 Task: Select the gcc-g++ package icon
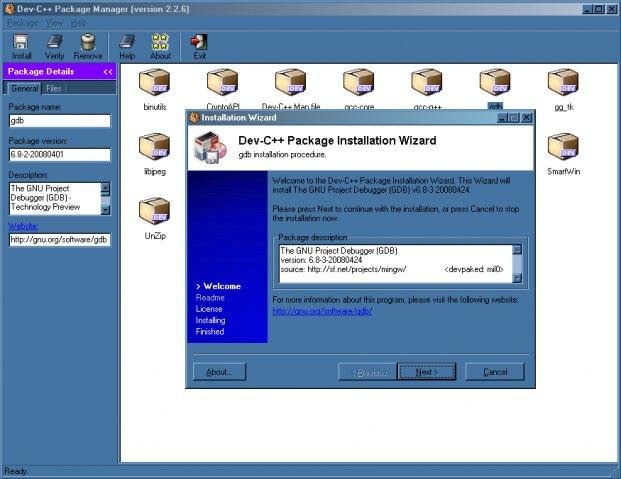click(427, 82)
